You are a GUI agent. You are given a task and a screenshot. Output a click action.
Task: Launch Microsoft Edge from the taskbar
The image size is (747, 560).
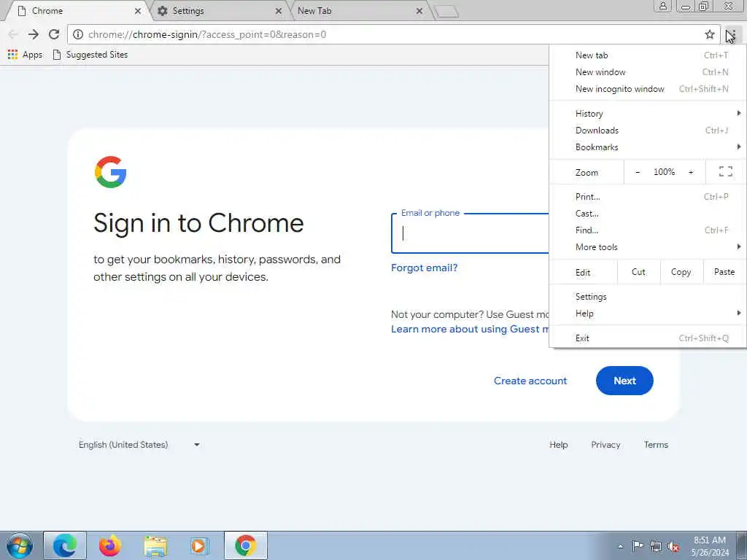coord(65,545)
